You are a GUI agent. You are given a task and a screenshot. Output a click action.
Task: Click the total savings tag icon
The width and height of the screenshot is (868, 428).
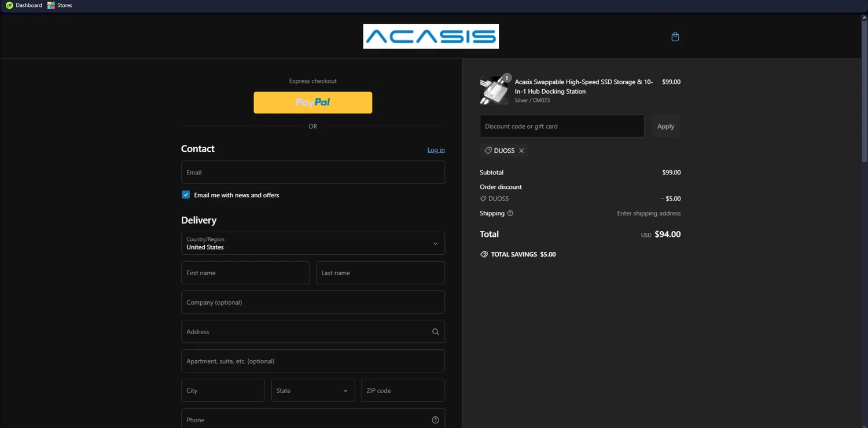[x=484, y=254]
